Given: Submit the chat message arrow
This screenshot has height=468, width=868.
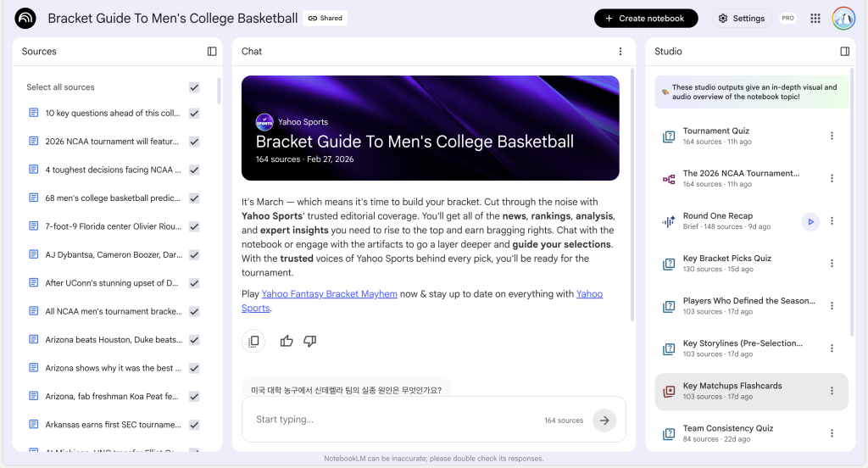Looking at the screenshot, I should 604,420.
